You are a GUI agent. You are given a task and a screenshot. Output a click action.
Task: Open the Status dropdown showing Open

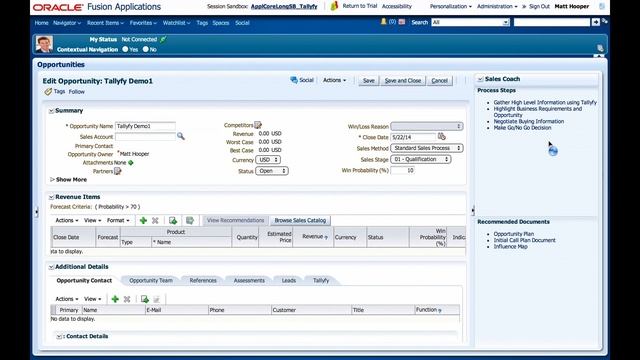coord(272,171)
